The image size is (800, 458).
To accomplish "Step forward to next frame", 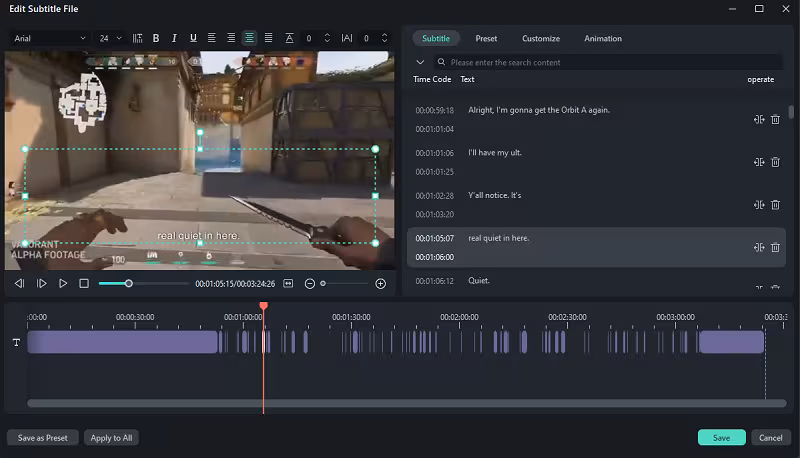I will (x=41, y=284).
